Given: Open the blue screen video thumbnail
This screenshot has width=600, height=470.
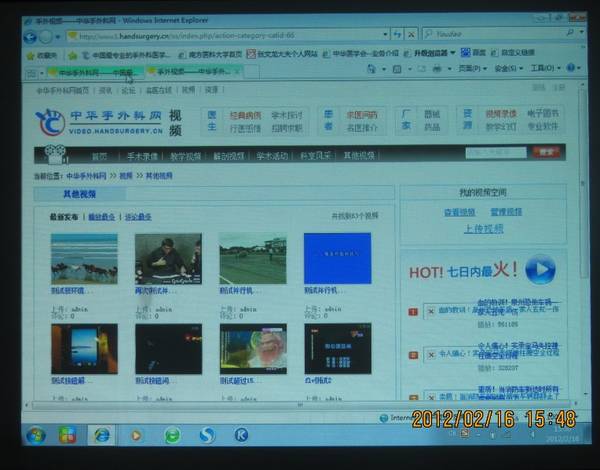Looking at the screenshot, I should [x=337, y=259].
